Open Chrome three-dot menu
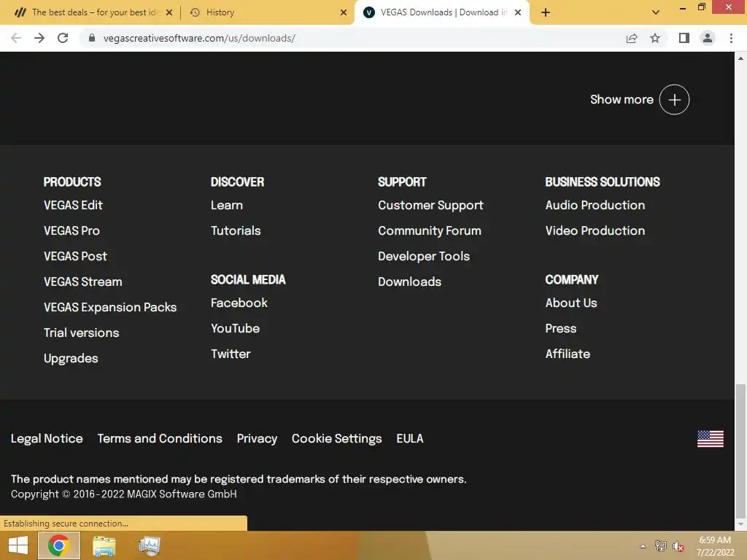Screen dimensions: 747x560 tap(731, 38)
